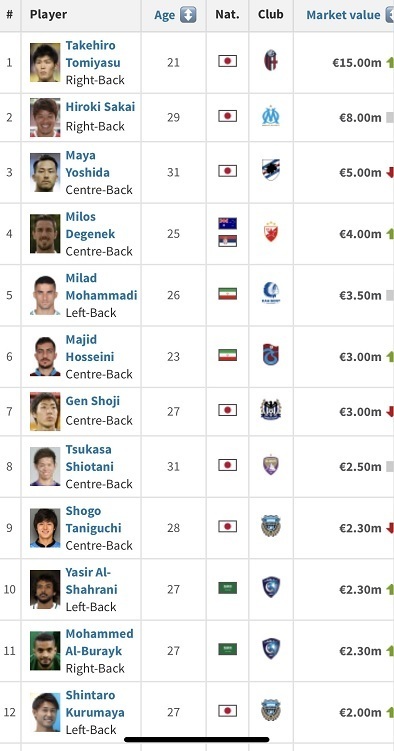This screenshot has width=394, height=751.
Task: Click the Age column header text
Action: click(165, 15)
